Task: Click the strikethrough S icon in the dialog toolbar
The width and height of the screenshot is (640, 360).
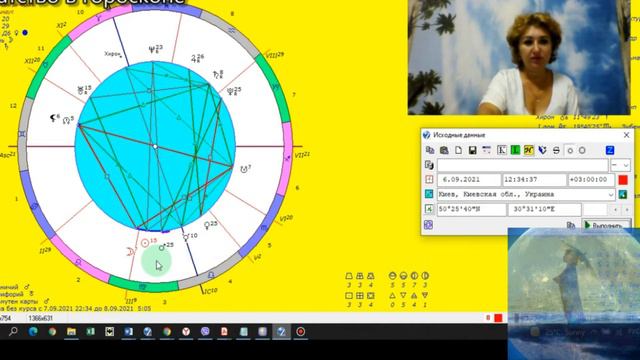Action: coord(556,150)
